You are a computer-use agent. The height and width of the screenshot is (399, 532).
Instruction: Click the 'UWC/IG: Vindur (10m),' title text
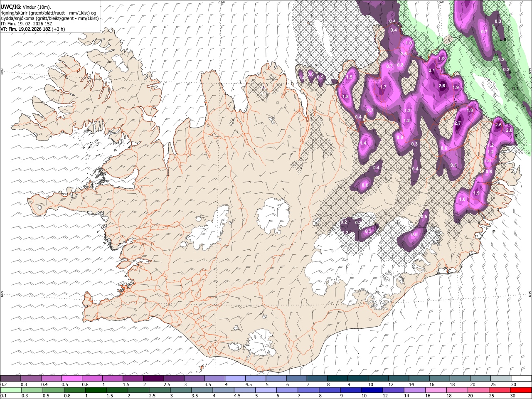(x=27, y=7)
